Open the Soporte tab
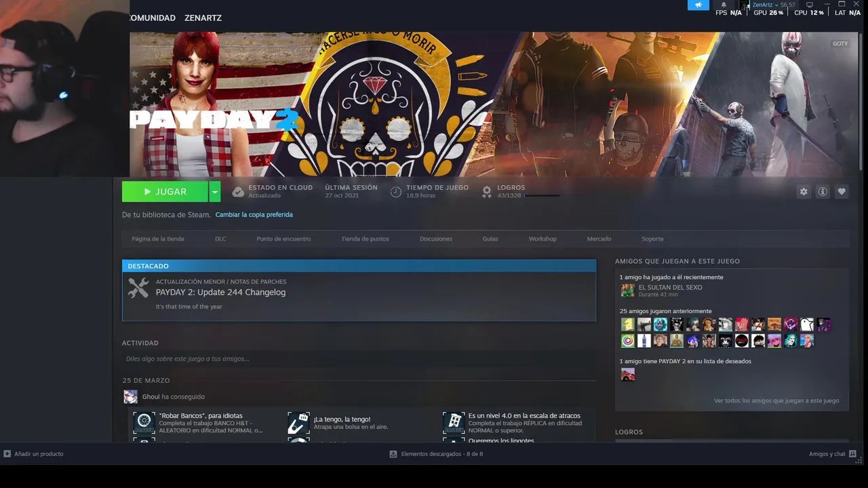This screenshot has width=868, height=488. (x=652, y=239)
